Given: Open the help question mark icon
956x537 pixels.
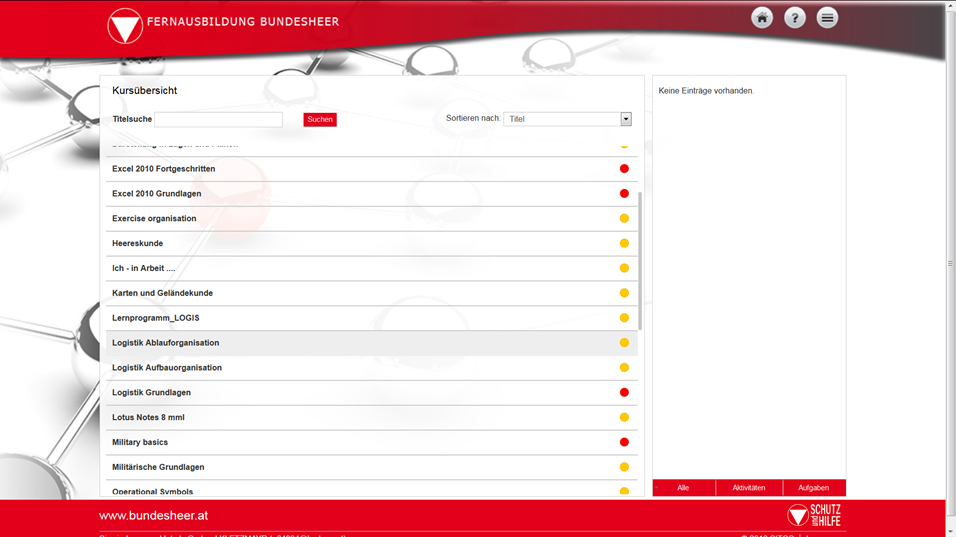Looking at the screenshot, I should (794, 18).
